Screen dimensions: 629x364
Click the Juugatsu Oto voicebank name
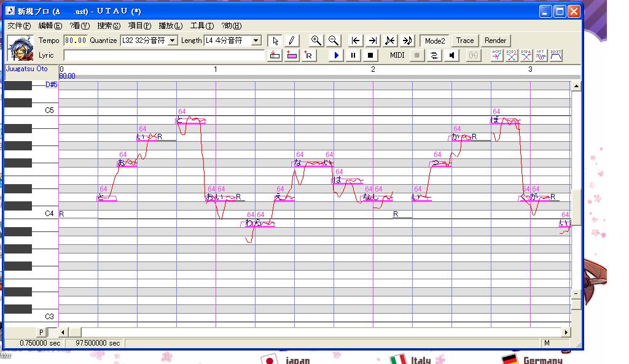coord(27,69)
